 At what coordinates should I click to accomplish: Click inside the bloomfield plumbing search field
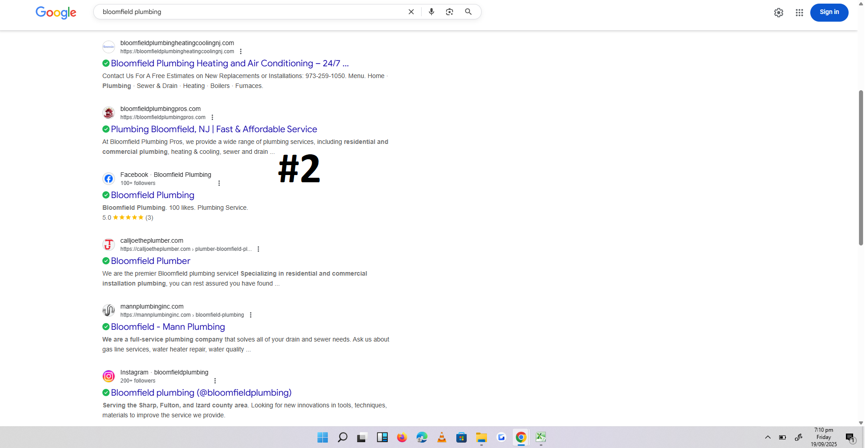[253, 12]
